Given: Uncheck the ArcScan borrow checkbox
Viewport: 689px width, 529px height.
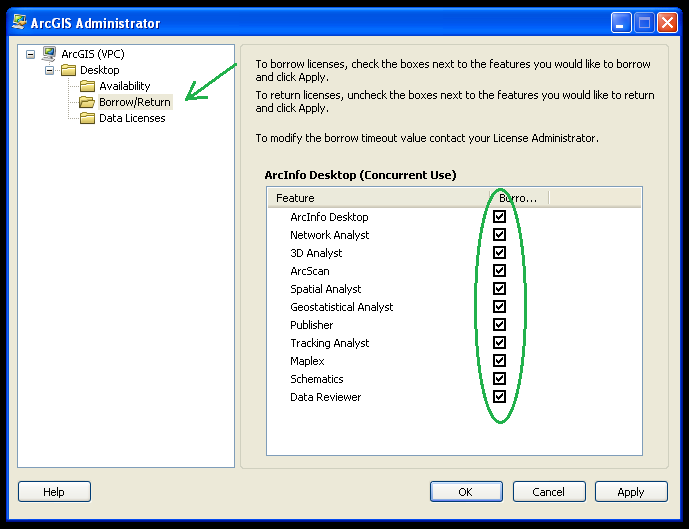Looking at the screenshot, I should (499, 271).
